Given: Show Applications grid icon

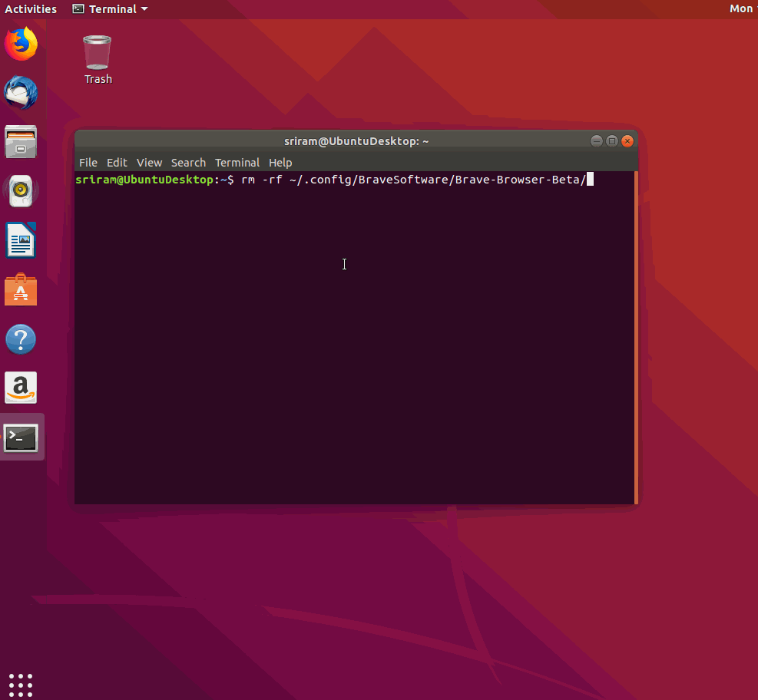Looking at the screenshot, I should [21, 685].
